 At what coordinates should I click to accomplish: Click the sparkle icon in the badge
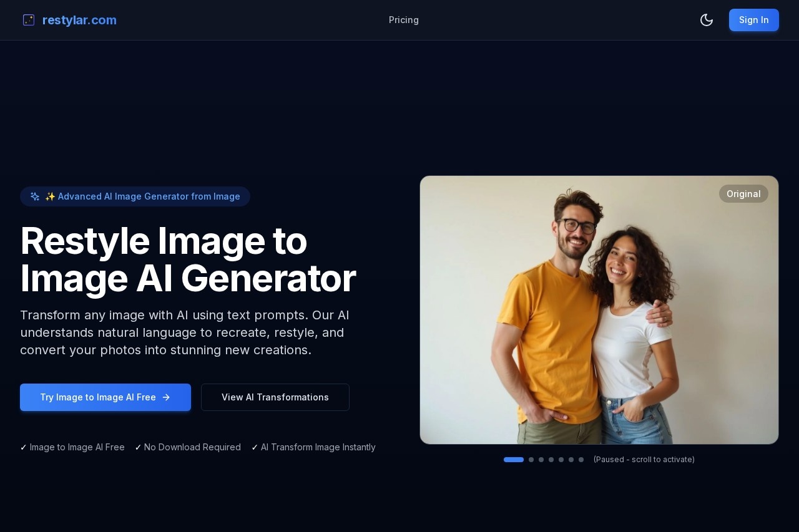coord(35,196)
